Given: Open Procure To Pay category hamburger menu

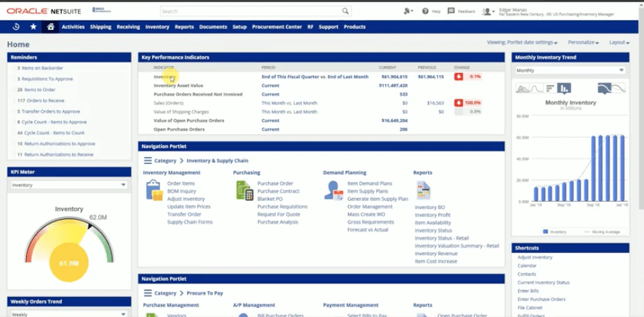Looking at the screenshot, I should [148, 293].
